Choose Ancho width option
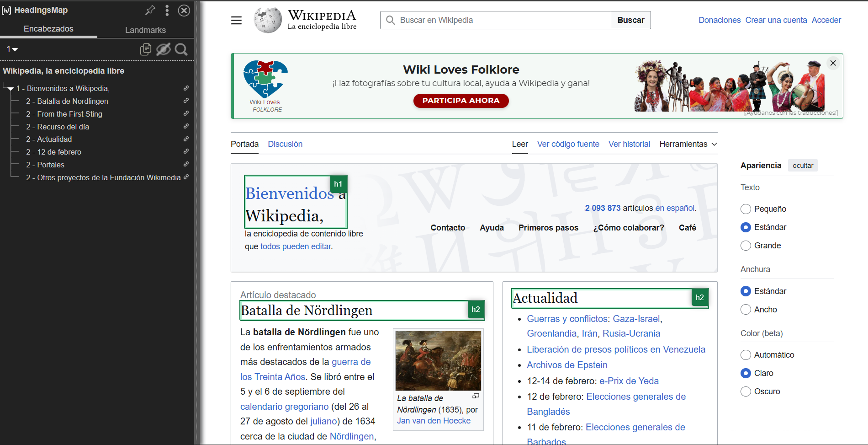Viewport: 868px width, 445px height. pos(746,310)
